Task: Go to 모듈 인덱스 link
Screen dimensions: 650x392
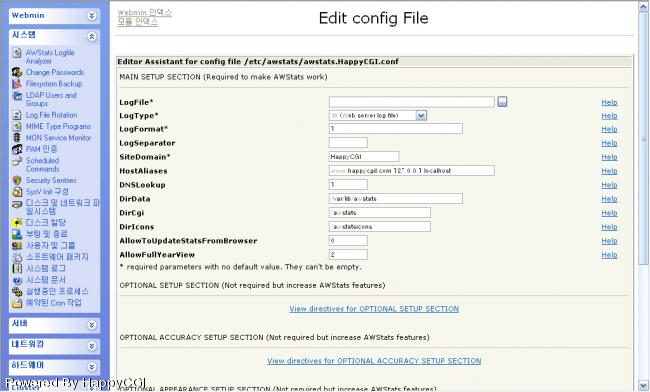Action: click(137, 22)
